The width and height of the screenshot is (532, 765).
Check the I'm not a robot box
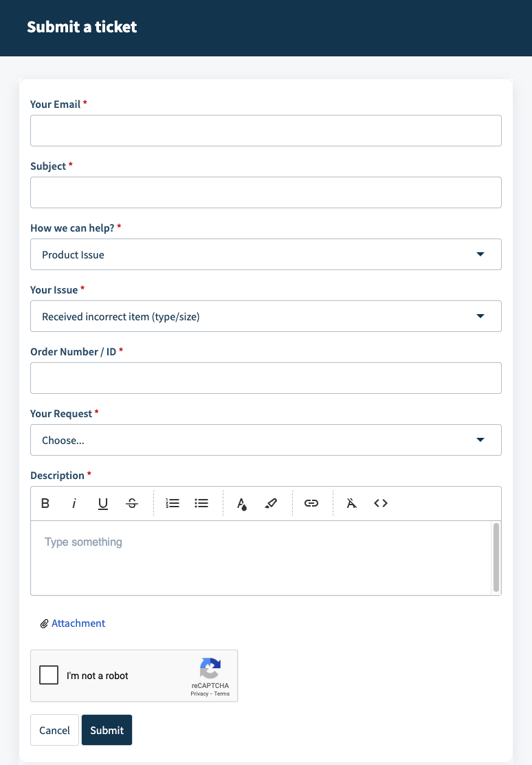[x=49, y=675]
